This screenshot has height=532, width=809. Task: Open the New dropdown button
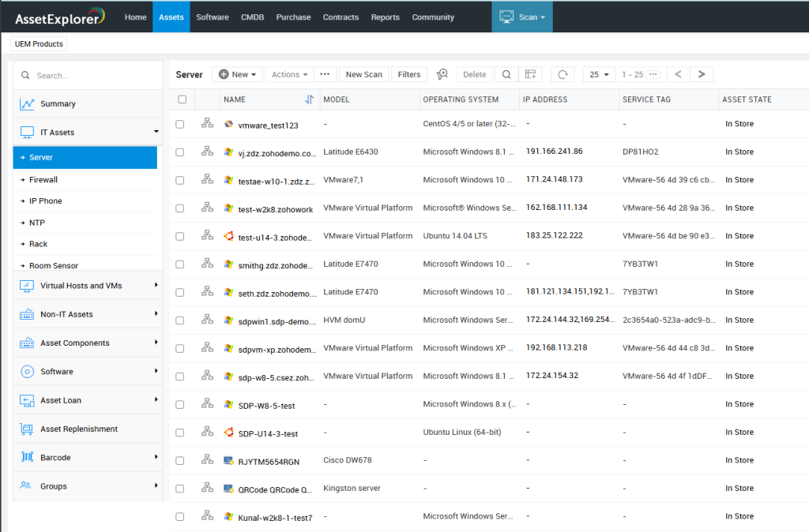[237, 74]
